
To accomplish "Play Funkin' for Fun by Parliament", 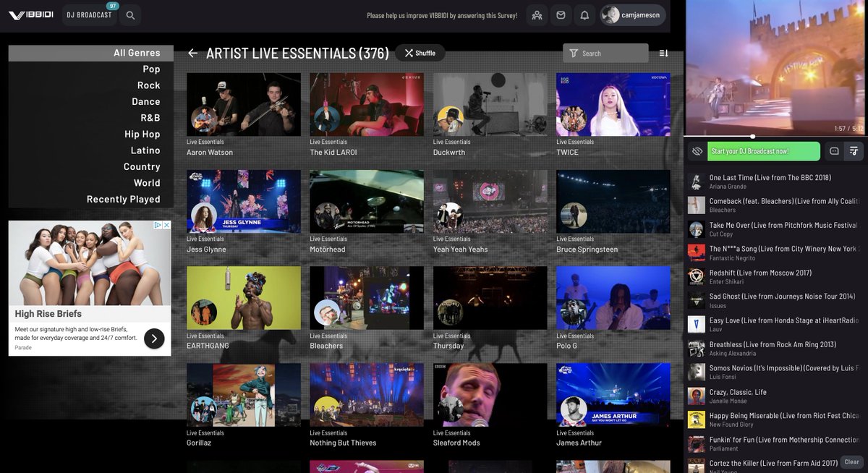I will [775, 444].
